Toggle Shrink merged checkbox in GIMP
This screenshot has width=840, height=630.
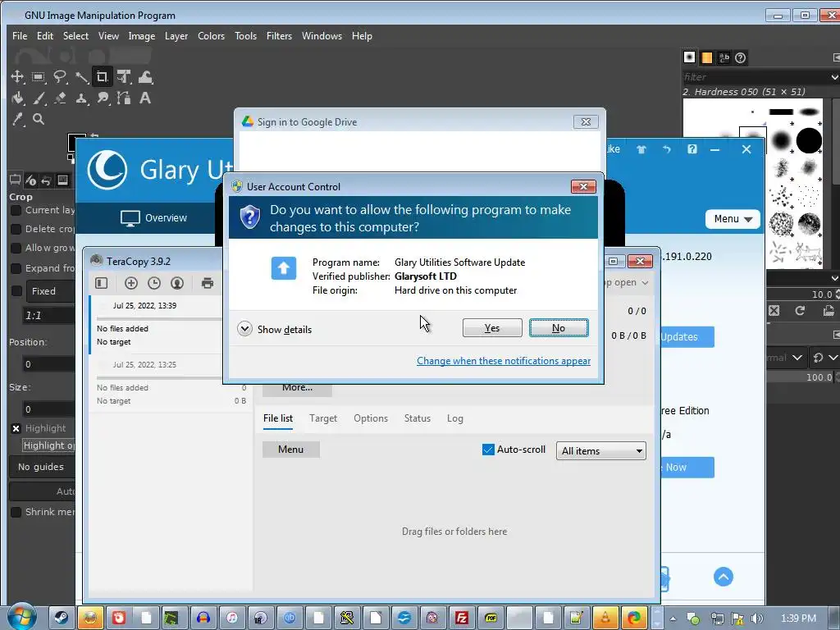coord(16,512)
